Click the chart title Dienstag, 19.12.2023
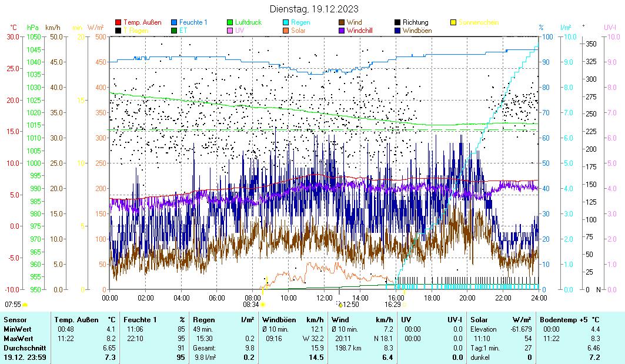 314,9
